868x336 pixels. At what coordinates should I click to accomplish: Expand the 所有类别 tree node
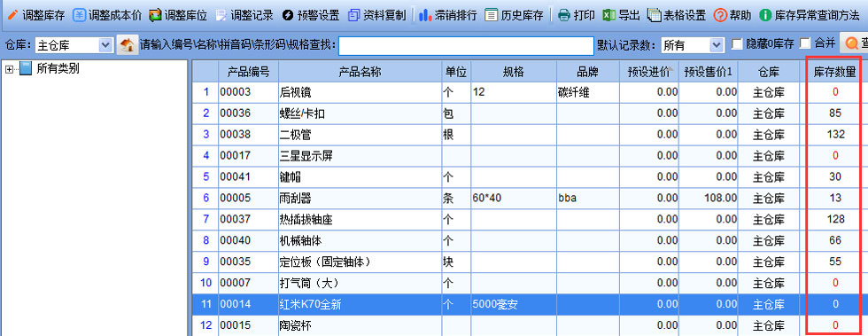(x=9, y=69)
